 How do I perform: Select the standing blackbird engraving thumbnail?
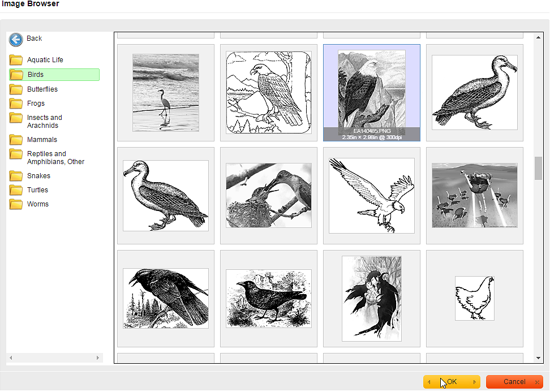tap(269, 299)
